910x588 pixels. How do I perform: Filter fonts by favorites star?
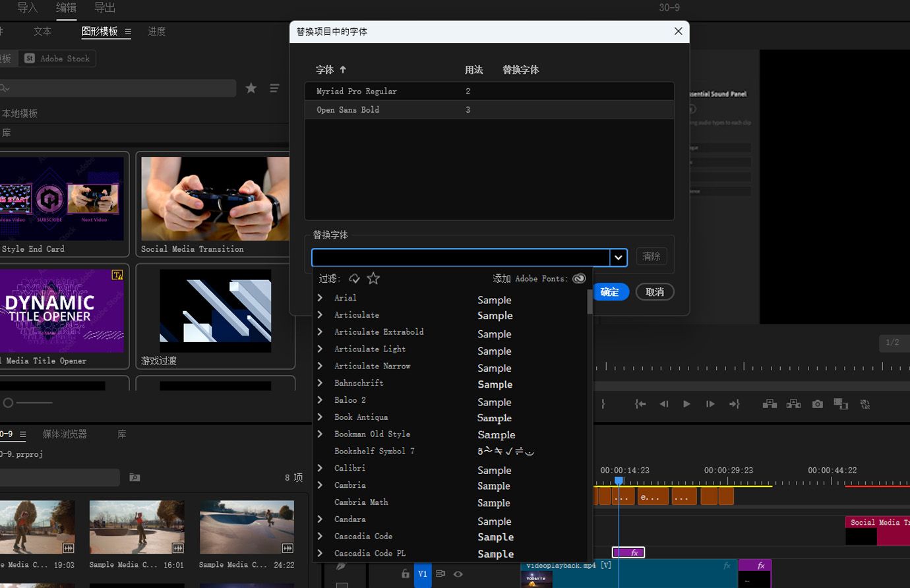click(x=373, y=279)
